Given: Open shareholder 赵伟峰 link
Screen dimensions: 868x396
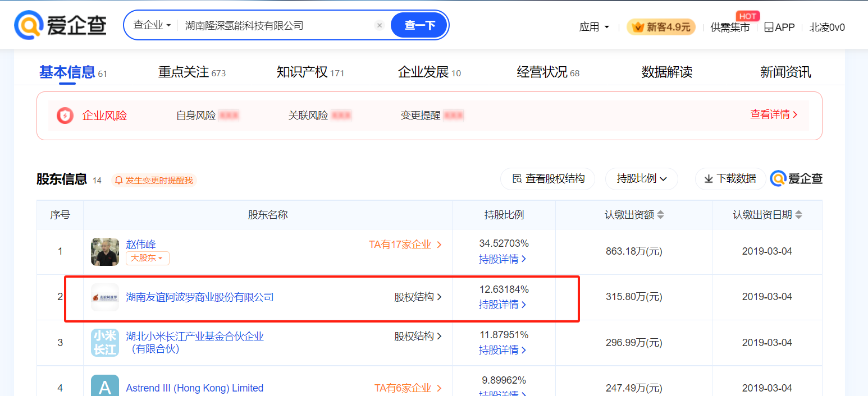Looking at the screenshot, I should [141, 245].
